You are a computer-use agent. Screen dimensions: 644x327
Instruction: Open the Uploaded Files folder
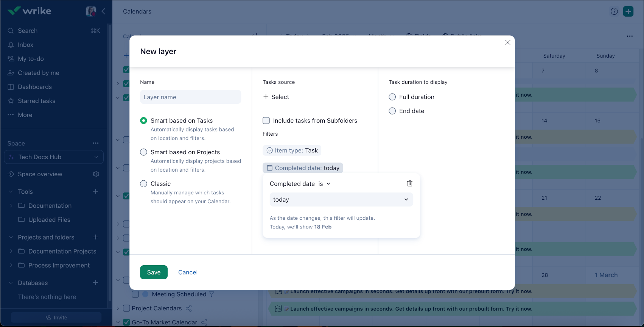49,220
